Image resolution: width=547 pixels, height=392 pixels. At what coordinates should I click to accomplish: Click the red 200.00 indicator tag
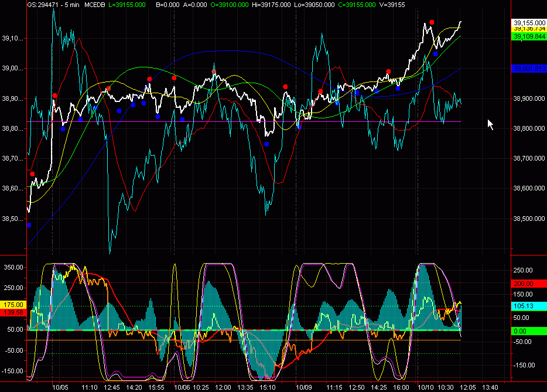[x=529, y=284]
